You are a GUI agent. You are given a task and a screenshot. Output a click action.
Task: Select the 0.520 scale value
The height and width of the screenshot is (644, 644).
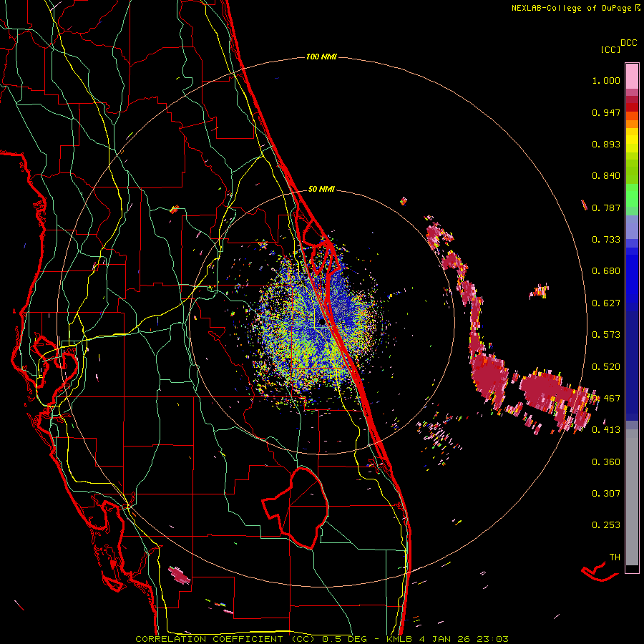(x=606, y=367)
